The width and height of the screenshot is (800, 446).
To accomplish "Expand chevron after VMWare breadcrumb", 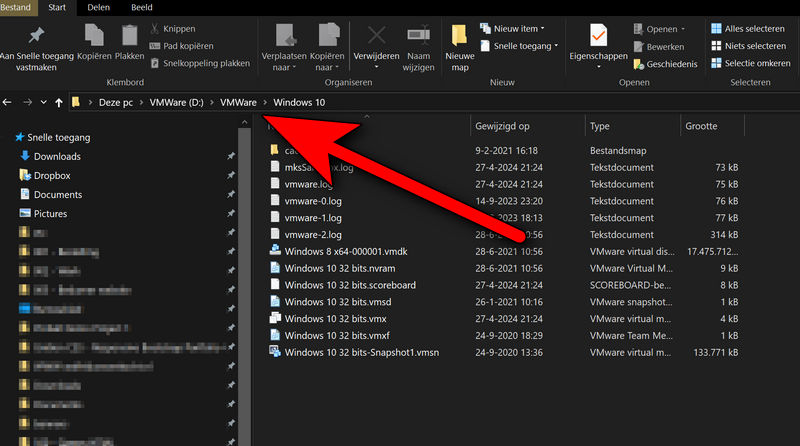I will (265, 103).
